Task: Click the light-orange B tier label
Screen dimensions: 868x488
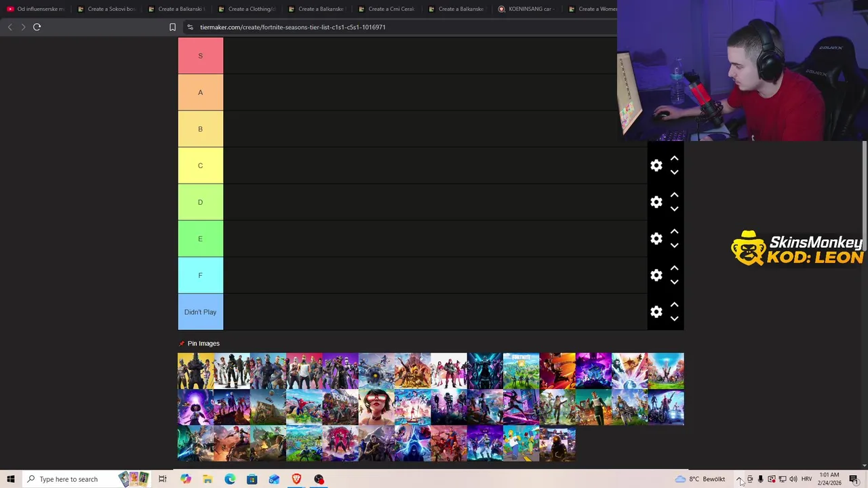Action: pyautogui.click(x=200, y=129)
